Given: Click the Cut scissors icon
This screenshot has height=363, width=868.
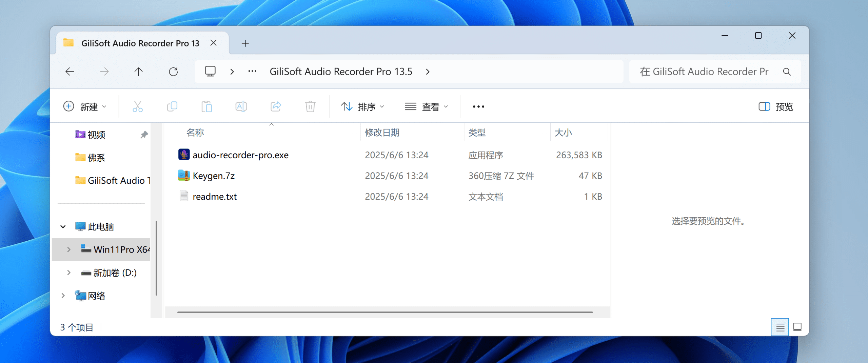Looking at the screenshot, I should 137,107.
